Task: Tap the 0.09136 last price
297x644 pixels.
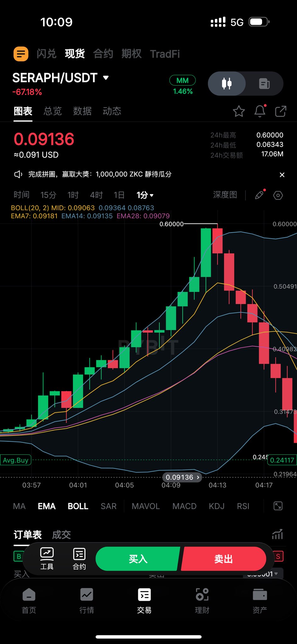Action: [x=44, y=139]
